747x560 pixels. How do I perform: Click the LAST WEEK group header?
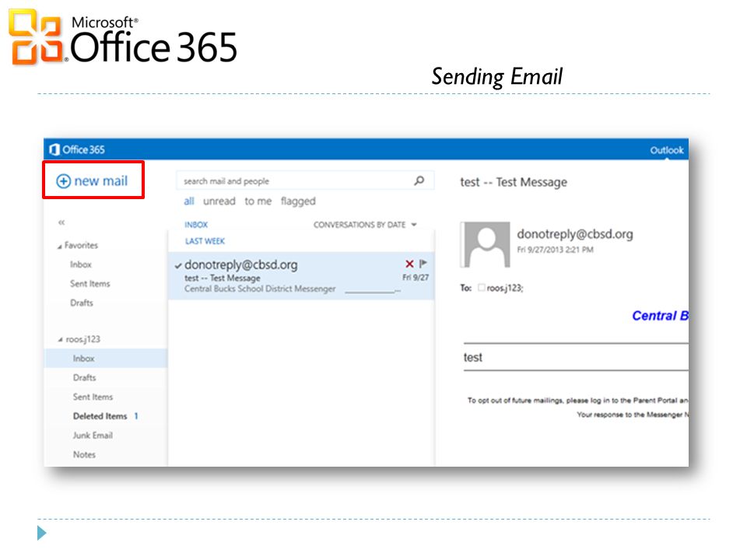[x=205, y=241]
